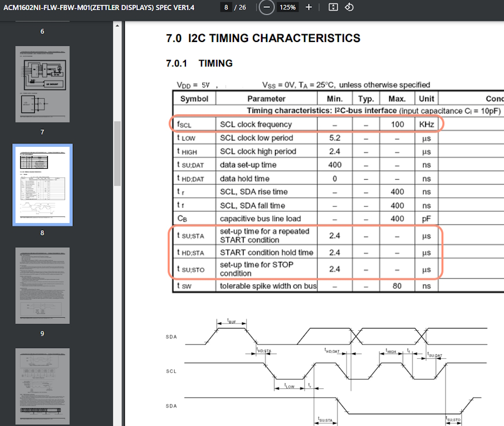Open the page 10 thumbnail at the bottom
Screen dimensions: 504x426
(x=43, y=386)
